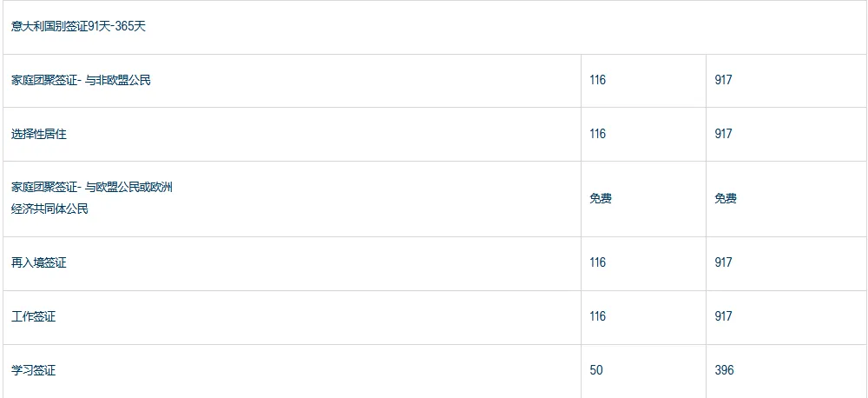The height and width of the screenshot is (398, 868).
Task: Select the 选择性居住 row label
Action: 38,134
